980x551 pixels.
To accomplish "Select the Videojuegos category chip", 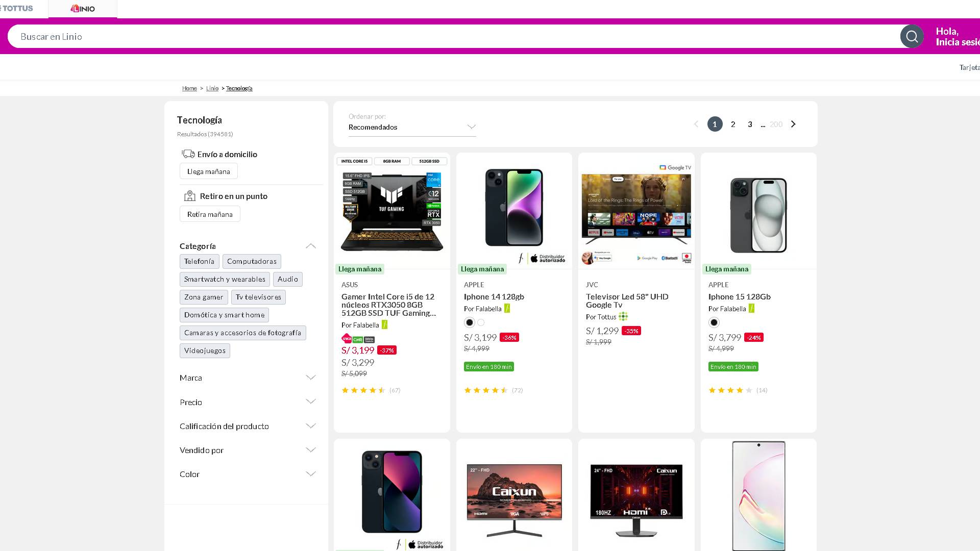I will coord(205,350).
